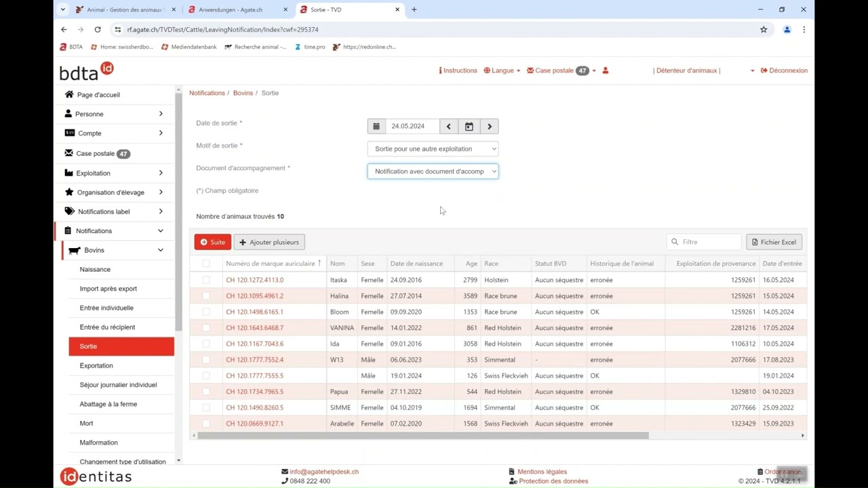Open the BDTA bookmark
Viewport: 868px width, 488px height.
click(71, 47)
